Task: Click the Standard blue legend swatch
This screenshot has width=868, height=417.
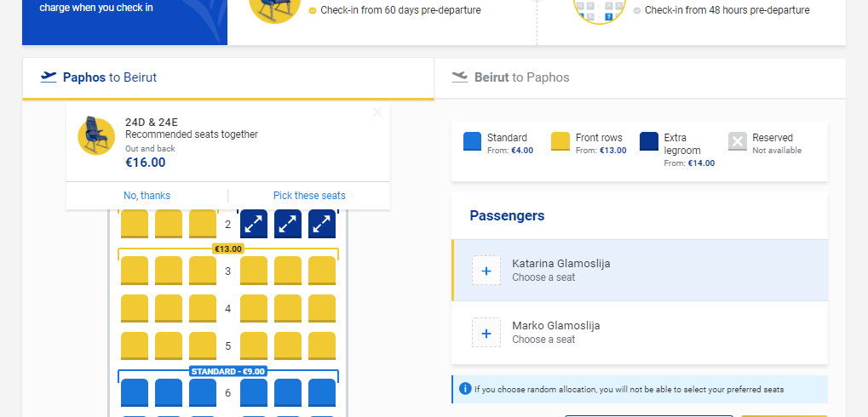Action: coord(472,141)
